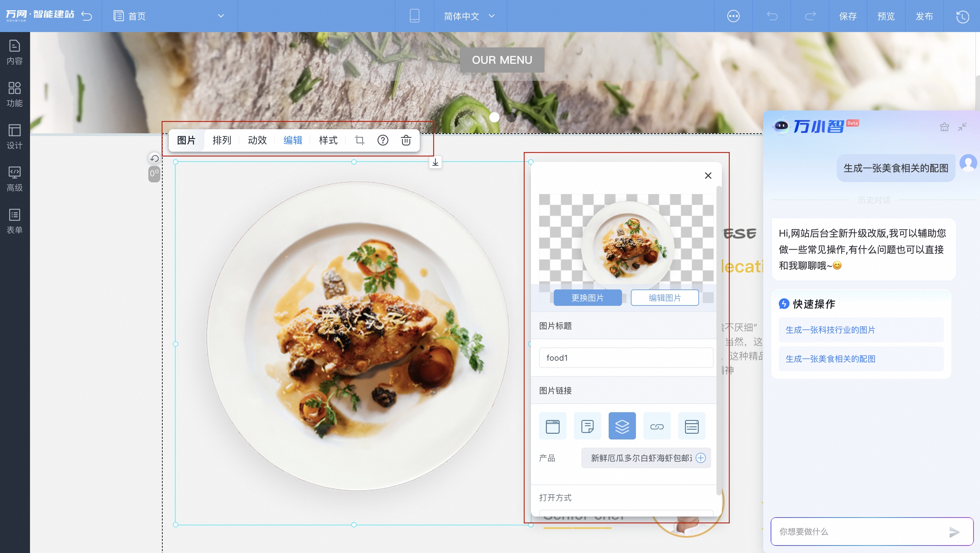Click the popup vertical scrollbar
980x553 pixels.
click(x=719, y=340)
